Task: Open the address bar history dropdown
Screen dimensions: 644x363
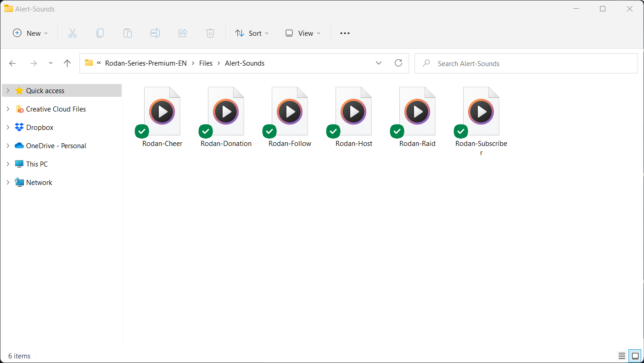Action: [379, 63]
